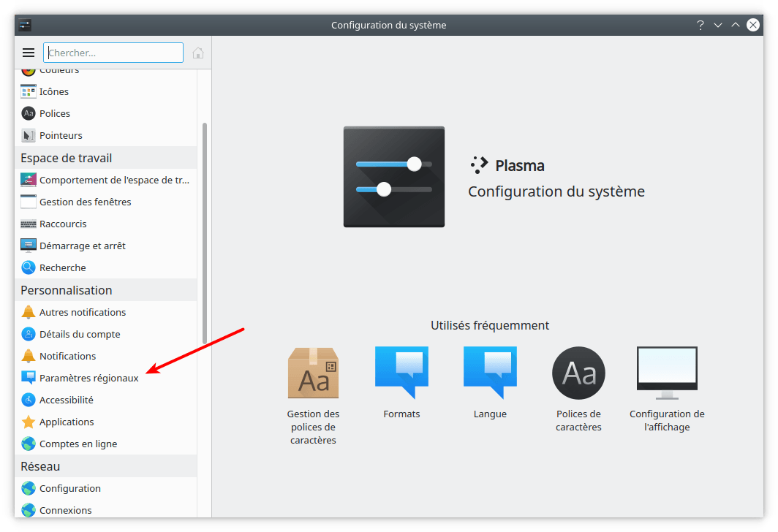Select Détails du compte user icon
The image size is (778, 532).
pos(29,334)
